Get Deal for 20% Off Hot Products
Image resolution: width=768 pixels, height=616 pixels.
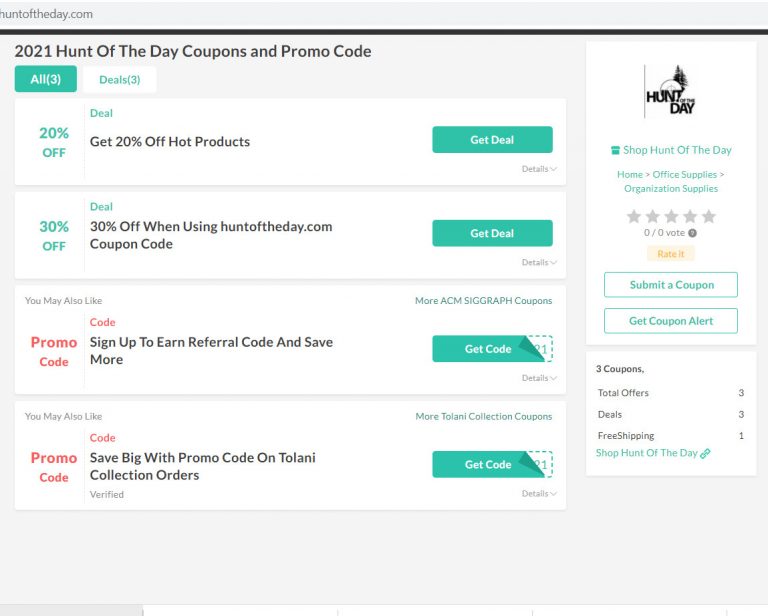click(x=492, y=140)
